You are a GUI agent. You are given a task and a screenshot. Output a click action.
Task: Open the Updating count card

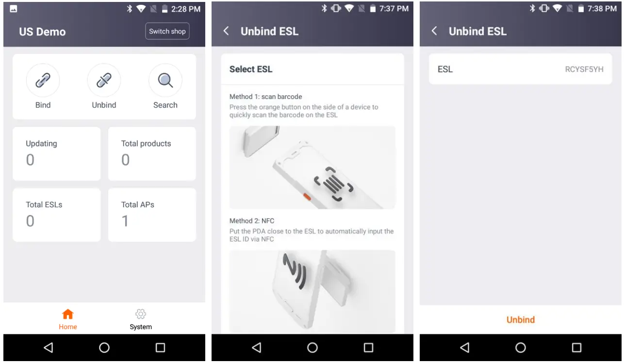click(56, 154)
